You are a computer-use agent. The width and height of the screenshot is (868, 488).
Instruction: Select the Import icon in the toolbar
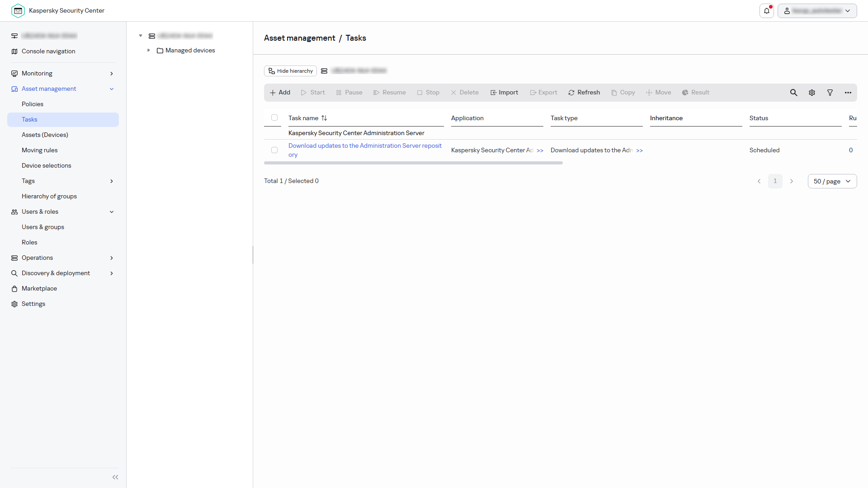[504, 92]
